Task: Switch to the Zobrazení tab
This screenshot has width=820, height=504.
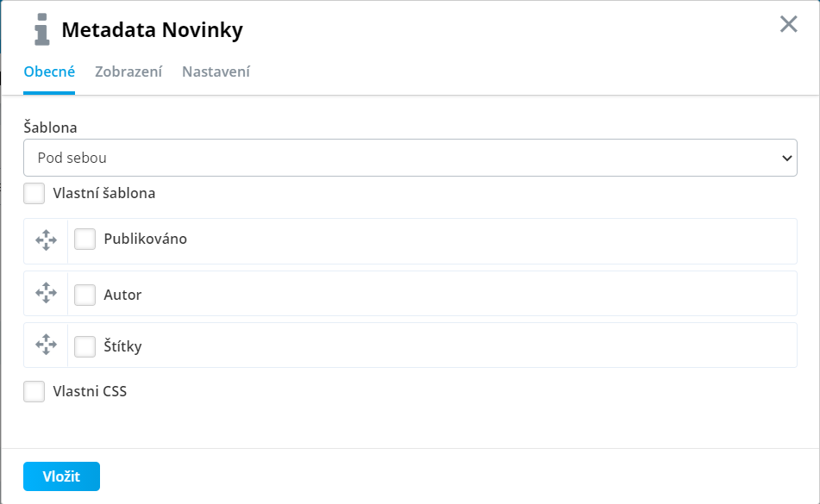Action: pyautogui.click(x=128, y=72)
